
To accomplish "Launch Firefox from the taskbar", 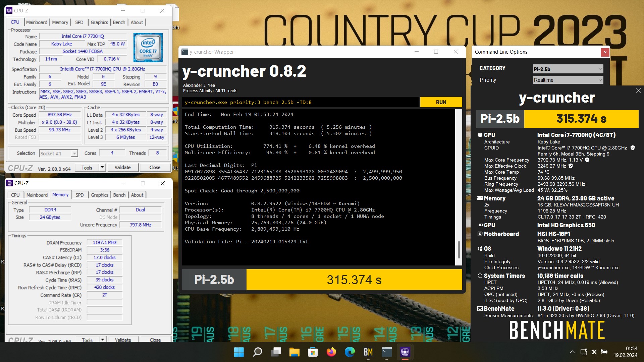I will pyautogui.click(x=331, y=352).
